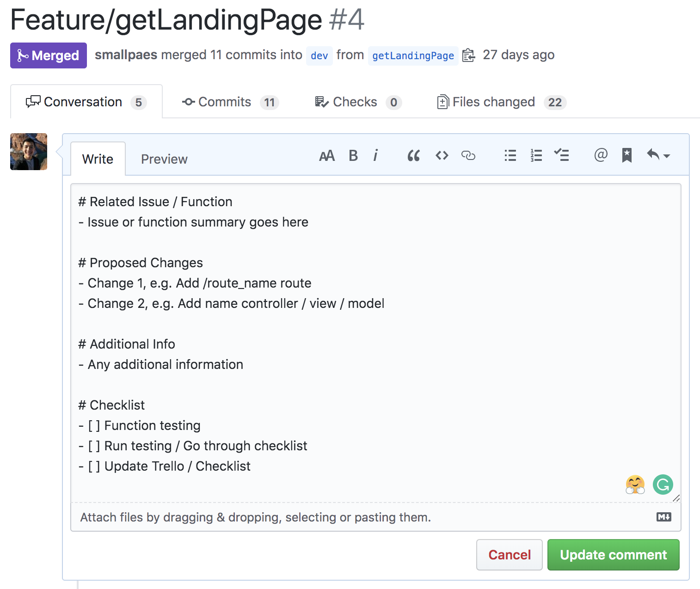Click the hugging face emoji icon

click(x=635, y=485)
